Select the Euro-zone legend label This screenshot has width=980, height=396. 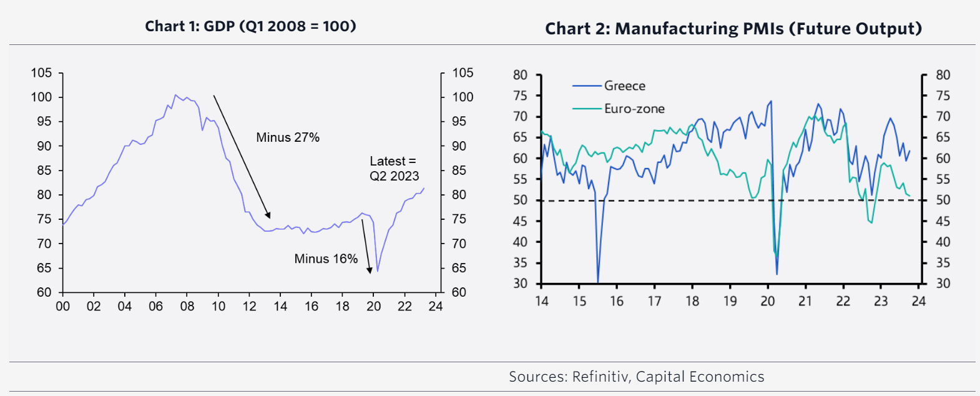[x=634, y=109]
